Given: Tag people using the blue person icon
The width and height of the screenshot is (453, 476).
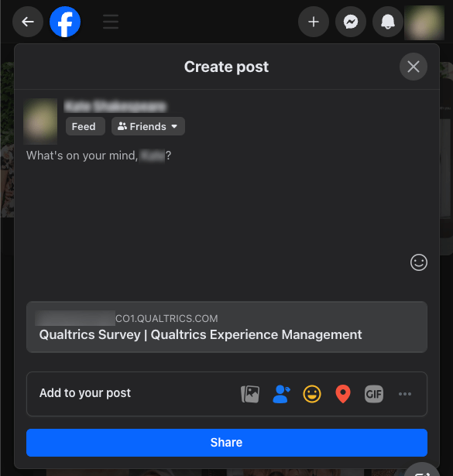Looking at the screenshot, I should [x=281, y=394].
